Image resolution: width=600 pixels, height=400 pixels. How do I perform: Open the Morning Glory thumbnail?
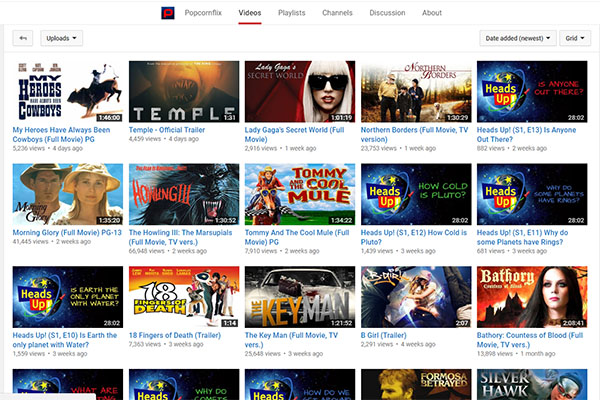(68, 194)
